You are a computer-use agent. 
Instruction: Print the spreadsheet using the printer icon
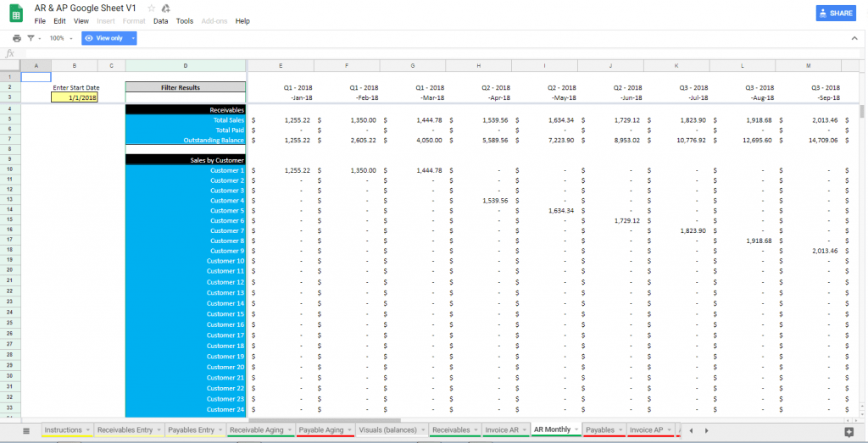17,38
